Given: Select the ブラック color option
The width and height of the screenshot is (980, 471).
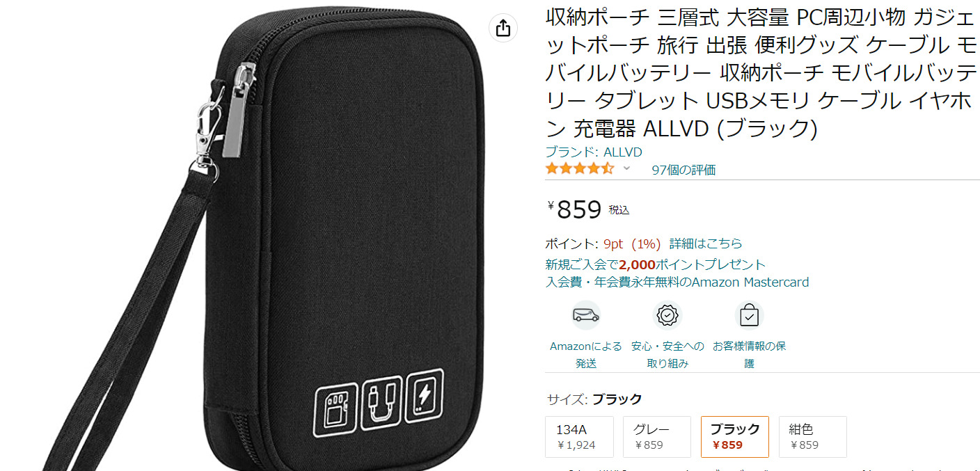Looking at the screenshot, I should (x=735, y=437).
